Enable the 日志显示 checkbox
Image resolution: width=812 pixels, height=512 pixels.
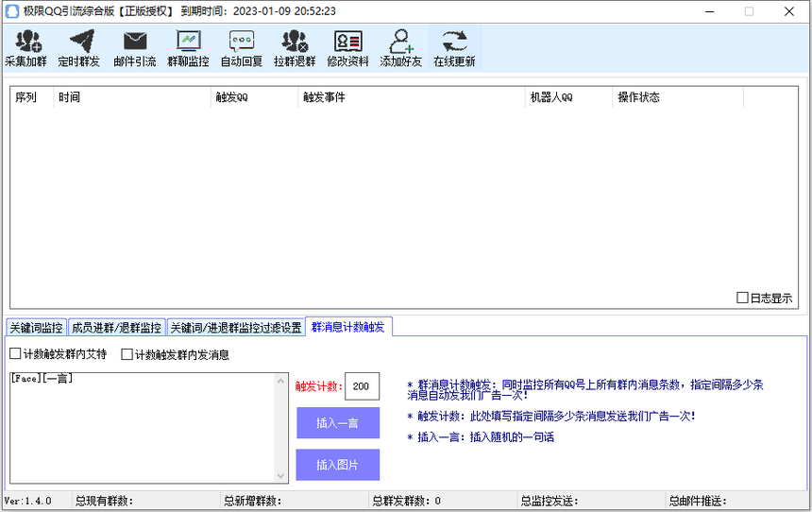click(742, 298)
